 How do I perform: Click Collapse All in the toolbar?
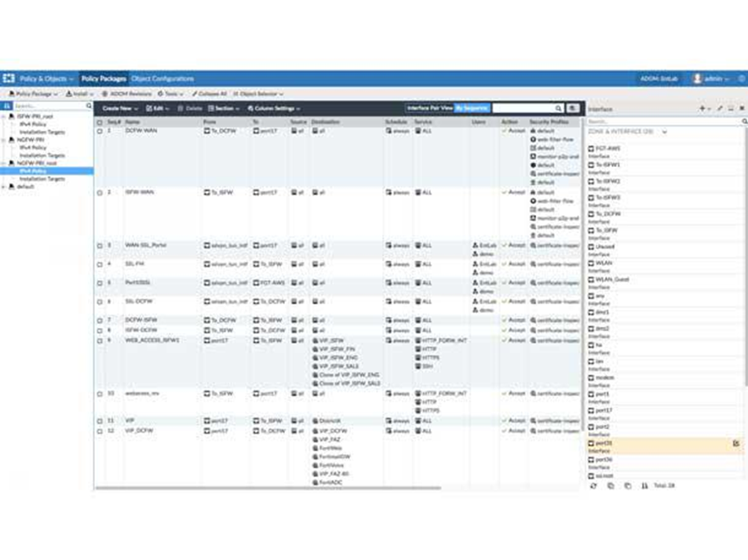[x=210, y=93]
